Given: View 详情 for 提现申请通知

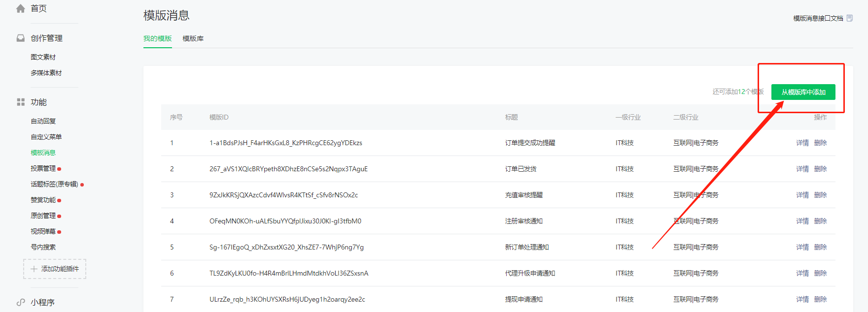Looking at the screenshot, I should tap(802, 299).
